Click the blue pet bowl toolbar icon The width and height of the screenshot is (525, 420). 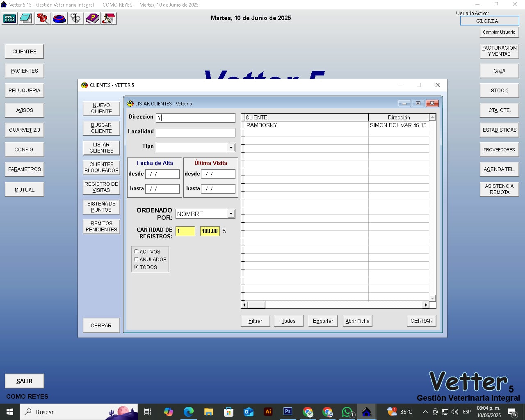tap(59, 18)
